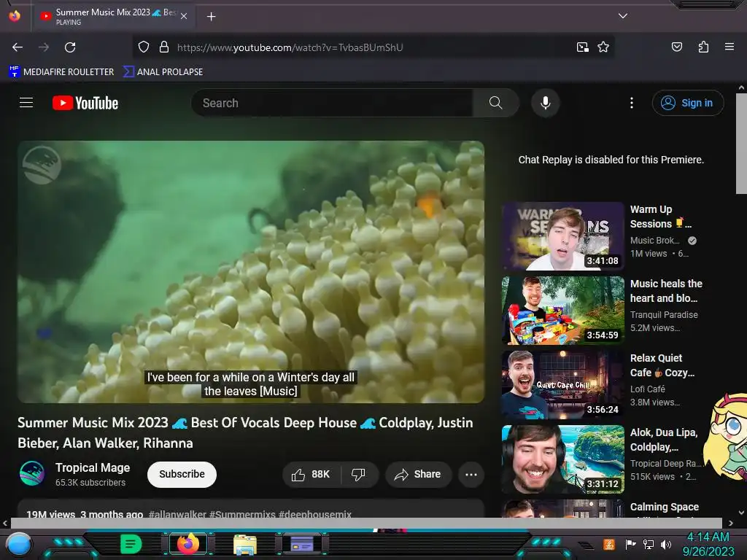Viewport: 747px width, 560px height.
Task: Search with your voice microphone icon
Action: [546, 103]
